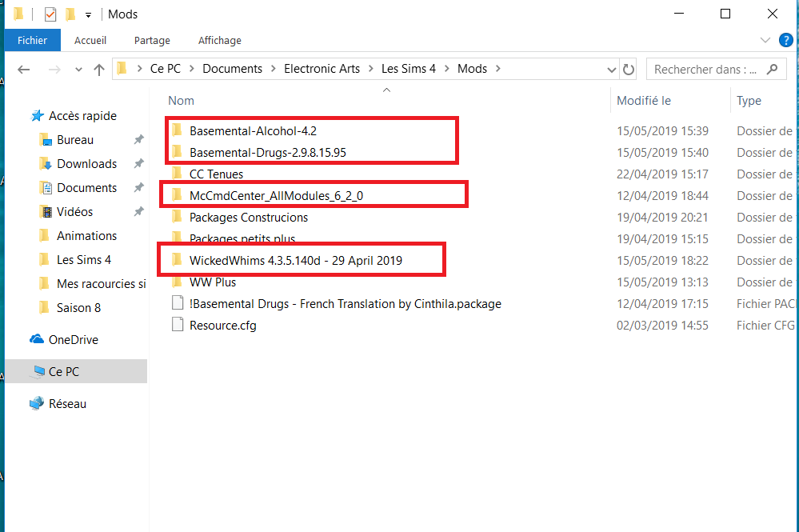Click Electronic Arts in the breadcrumb
Image resolution: width=799 pixels, height=532 pixels.
(322, 69)
